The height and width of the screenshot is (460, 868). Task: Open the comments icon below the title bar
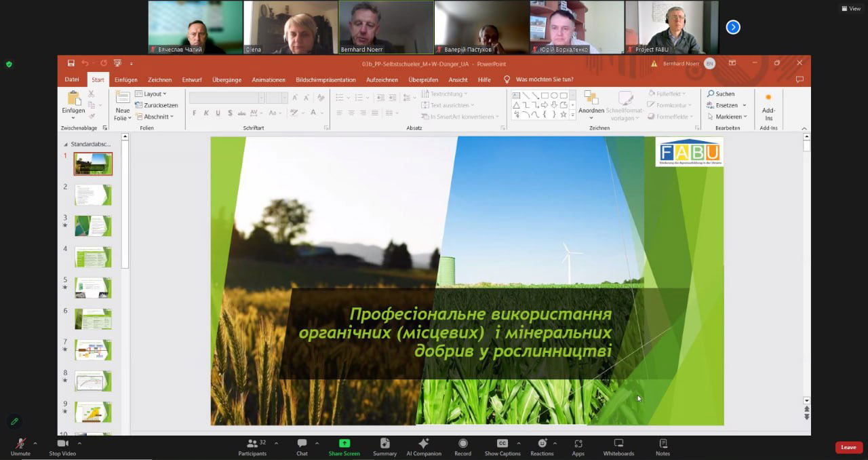click(800, 79)
